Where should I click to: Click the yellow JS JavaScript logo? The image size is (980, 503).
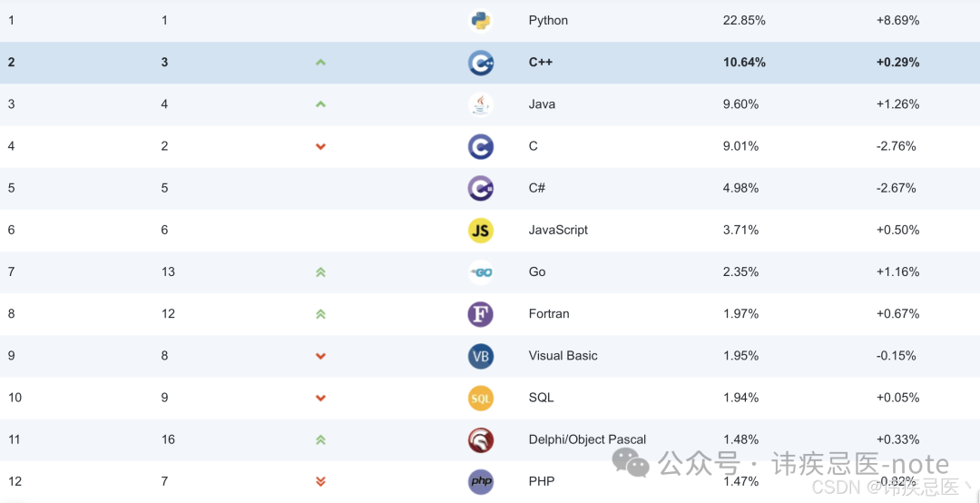[x=481, y=231]
